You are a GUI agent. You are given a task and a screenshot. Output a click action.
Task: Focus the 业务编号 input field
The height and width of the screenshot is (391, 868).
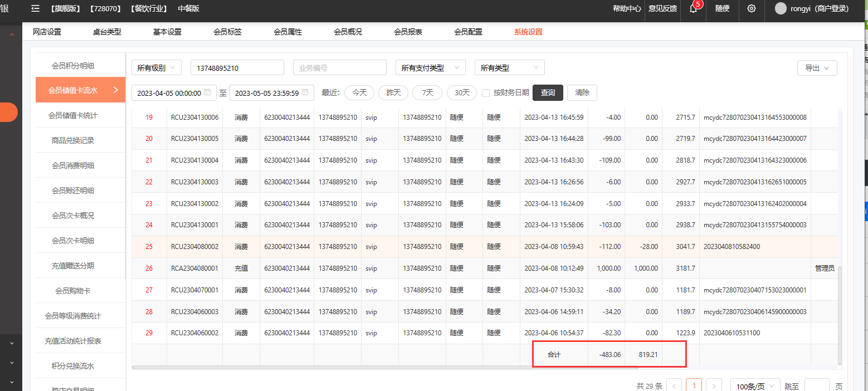click(339, 68)
